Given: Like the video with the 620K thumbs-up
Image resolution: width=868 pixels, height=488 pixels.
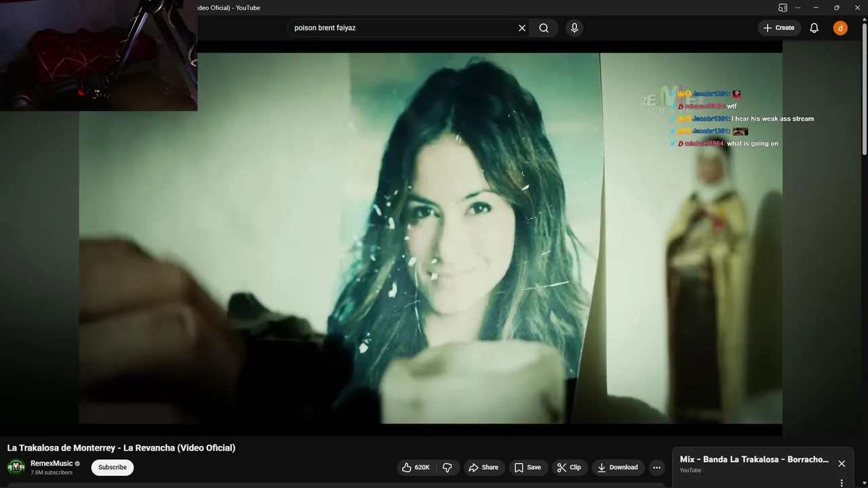Looking at the screenshot, I should click(416, 467).
